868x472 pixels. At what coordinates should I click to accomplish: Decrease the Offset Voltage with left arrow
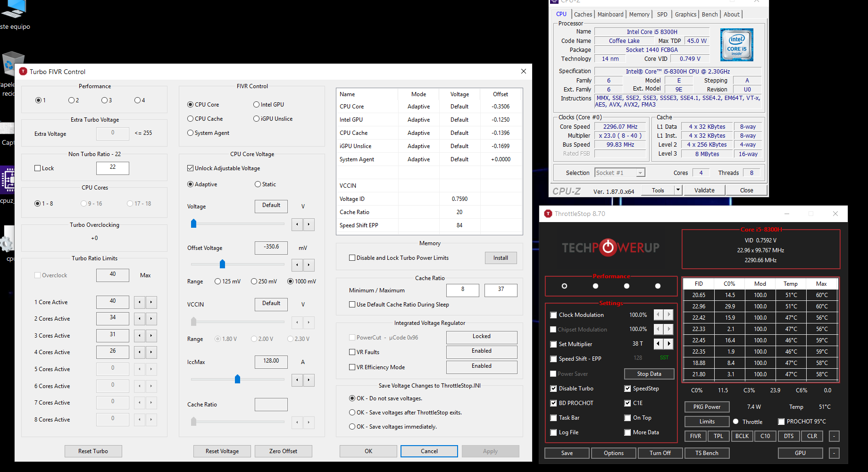coord(297,265)
